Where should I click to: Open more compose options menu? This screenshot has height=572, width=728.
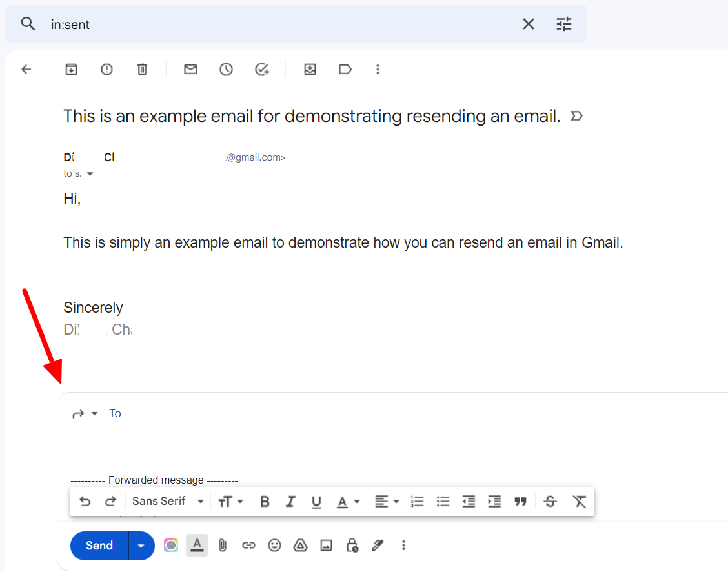click(403, 546)
